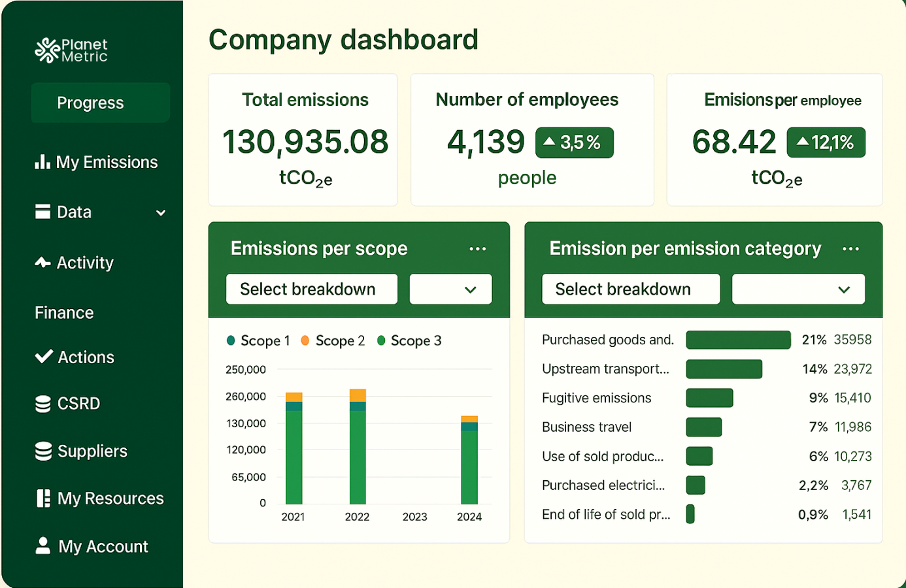Open the emission category breakdown dropdown
The width and height of the screenshot is (906, 588).
pyautogui.click(x=798, y=289)
